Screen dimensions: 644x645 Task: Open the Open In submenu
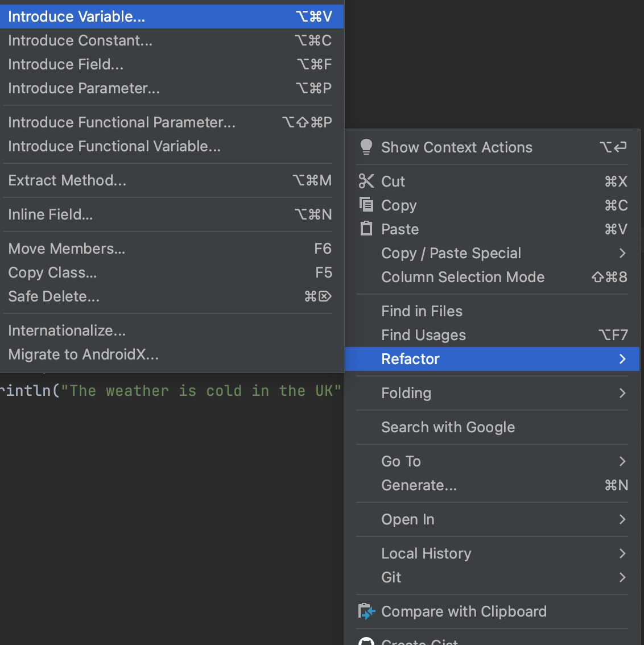tap(622, 519)
